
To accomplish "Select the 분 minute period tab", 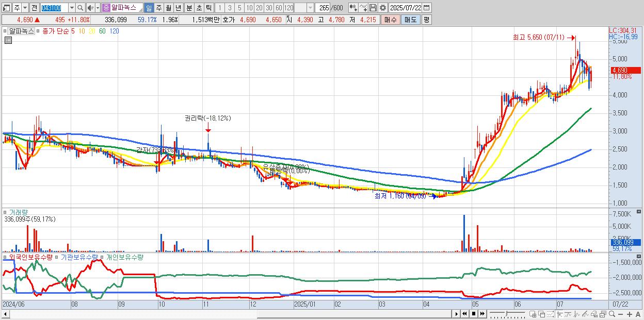I will point(189,8).
